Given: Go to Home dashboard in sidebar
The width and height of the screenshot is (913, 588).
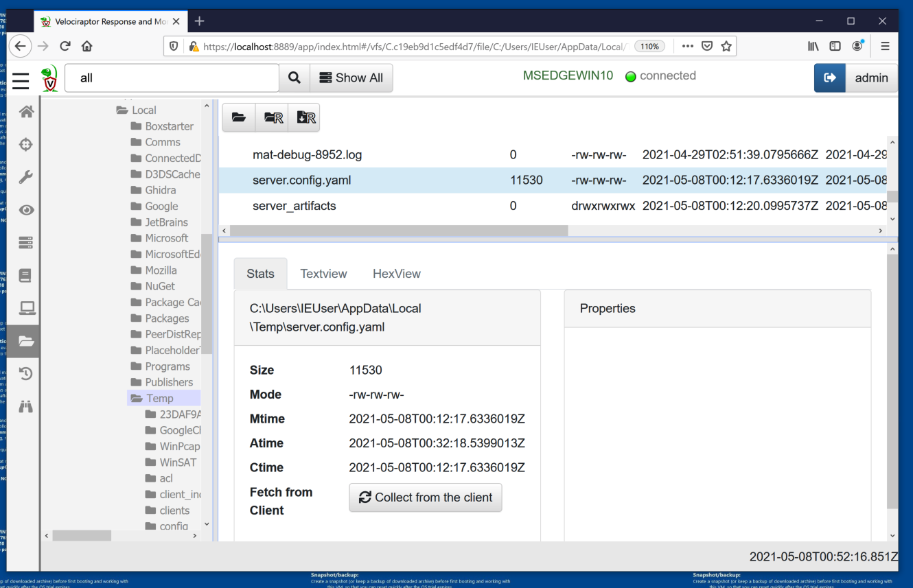Looking at the screenshot, I should pyautogui.click(x=26, y=112).
